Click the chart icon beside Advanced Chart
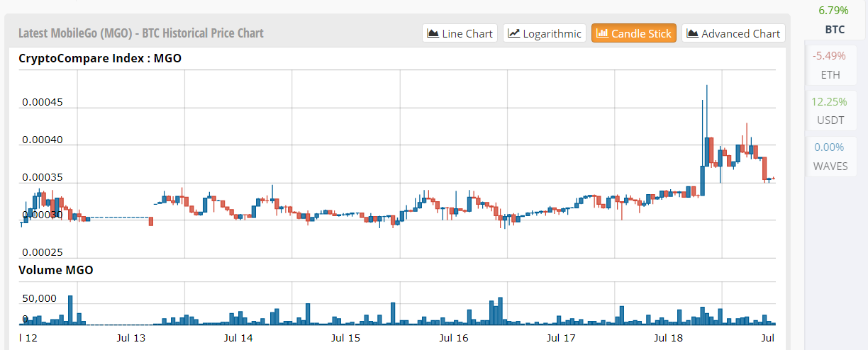Viewport: 868px width, 350px height. [693, 33]
